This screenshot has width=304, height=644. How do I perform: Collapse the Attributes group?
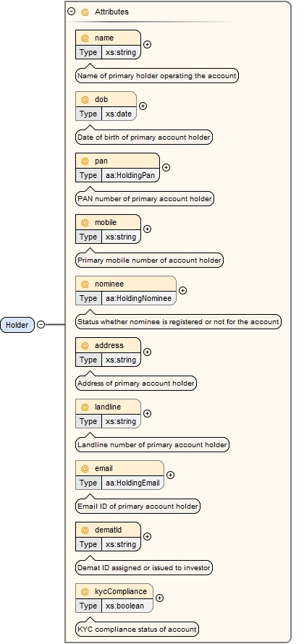72,12
